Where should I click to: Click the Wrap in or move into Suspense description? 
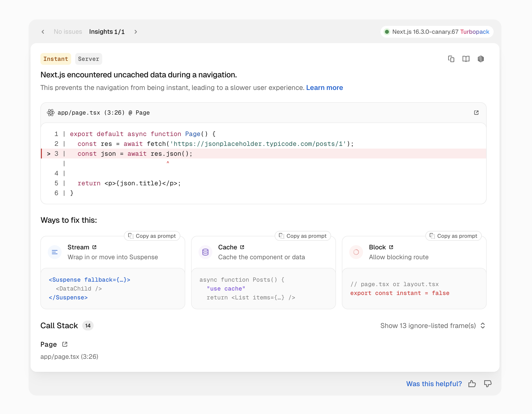(113, 257)
